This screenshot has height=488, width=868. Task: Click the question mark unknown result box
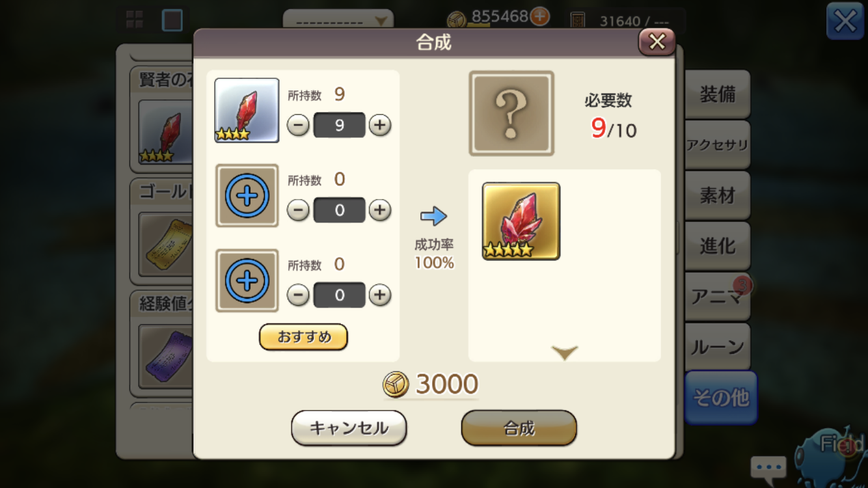[x=511, y=113]
